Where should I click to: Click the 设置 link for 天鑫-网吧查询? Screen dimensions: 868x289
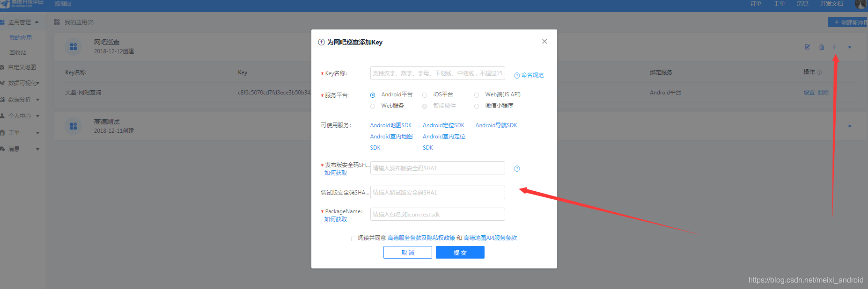tap(809, 93)
